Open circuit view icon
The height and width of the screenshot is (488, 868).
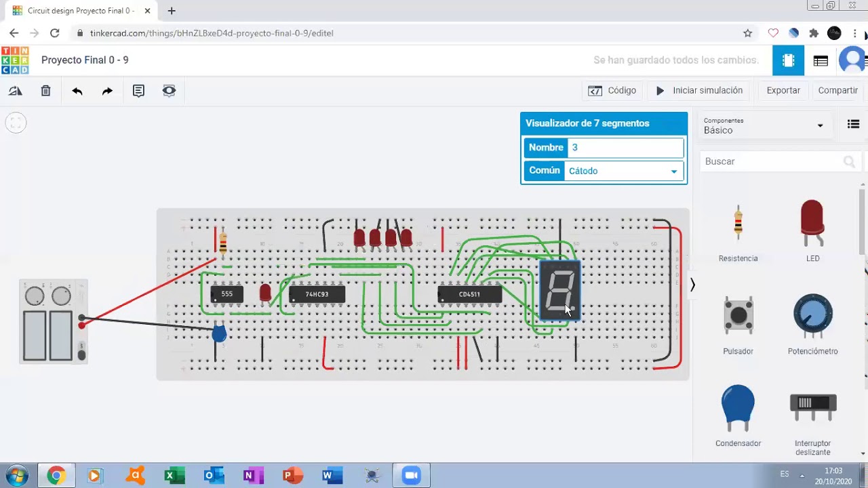click(788, 60)
